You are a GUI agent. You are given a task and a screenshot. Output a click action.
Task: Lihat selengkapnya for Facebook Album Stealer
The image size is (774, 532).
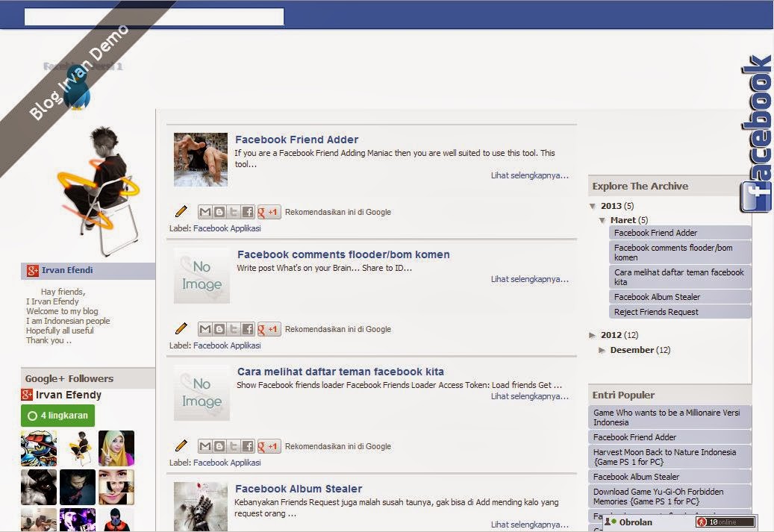pyautogui.click(x=530, y=524)
